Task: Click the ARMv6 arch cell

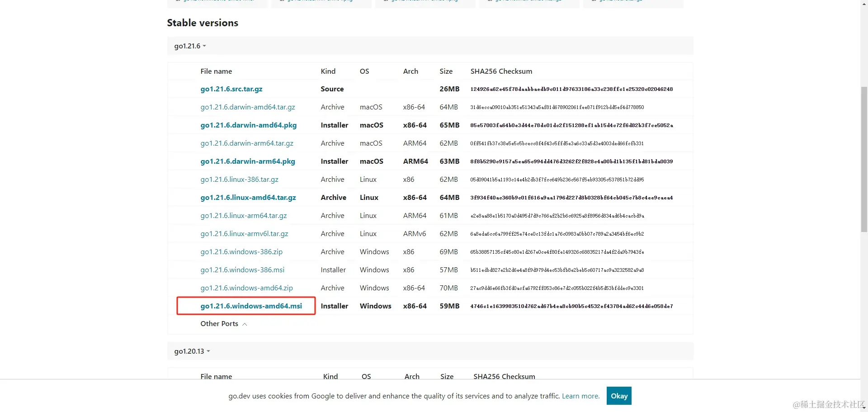Action: [x=415, y=234]
